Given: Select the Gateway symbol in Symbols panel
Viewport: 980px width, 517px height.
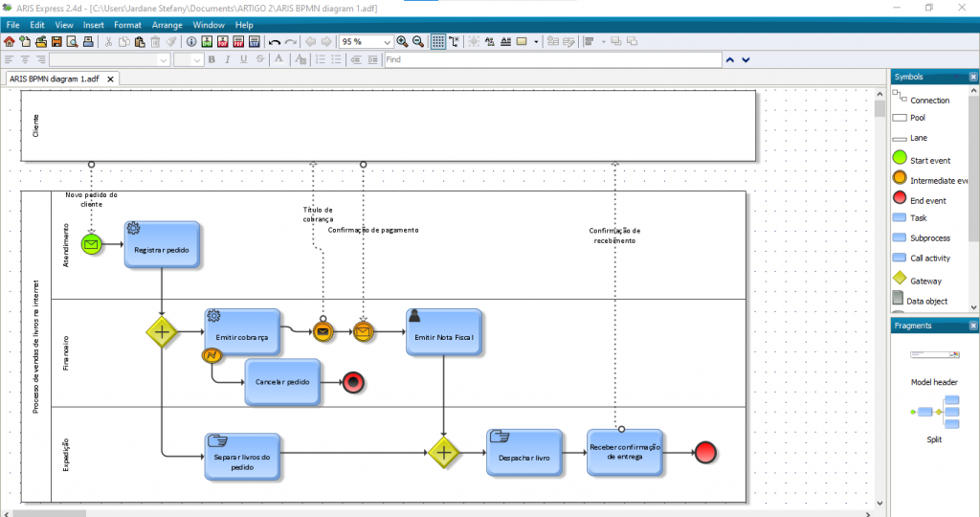Looking at the screenshot, I should click(x=900, y=280).
